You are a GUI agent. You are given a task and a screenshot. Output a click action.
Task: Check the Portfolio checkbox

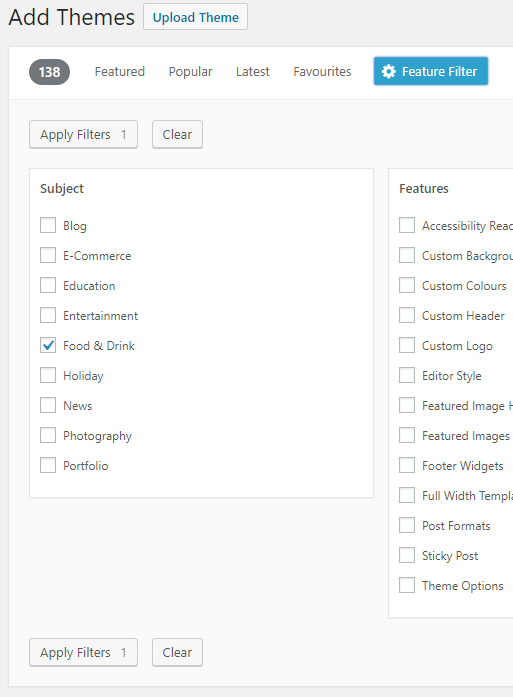[48, 465]
